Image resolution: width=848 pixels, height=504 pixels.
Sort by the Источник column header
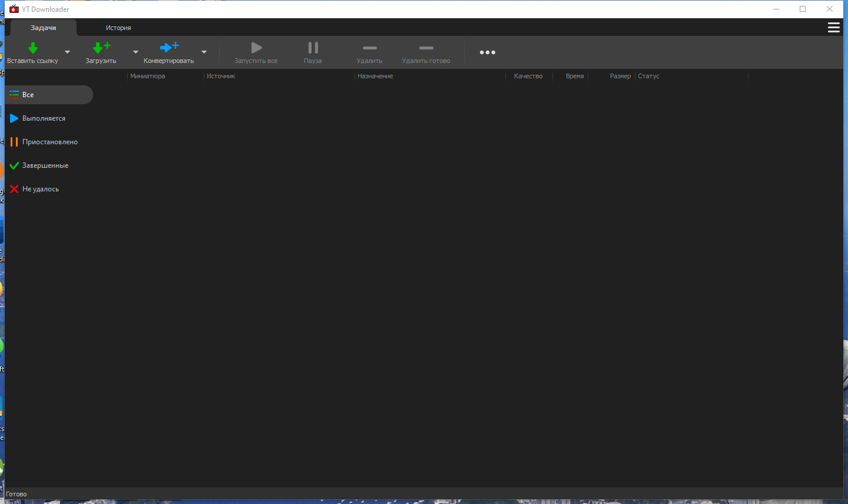pos(279,76)
